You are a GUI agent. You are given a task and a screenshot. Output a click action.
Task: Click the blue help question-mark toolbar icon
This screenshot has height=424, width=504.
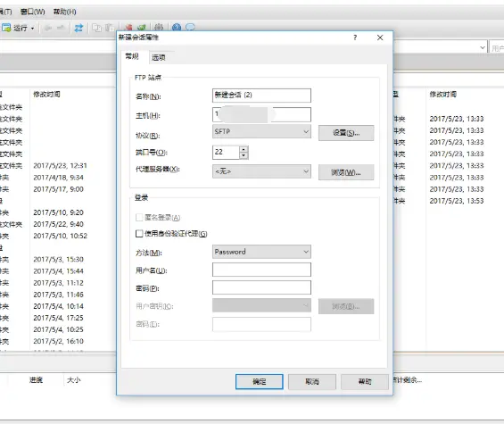[177, 27]
